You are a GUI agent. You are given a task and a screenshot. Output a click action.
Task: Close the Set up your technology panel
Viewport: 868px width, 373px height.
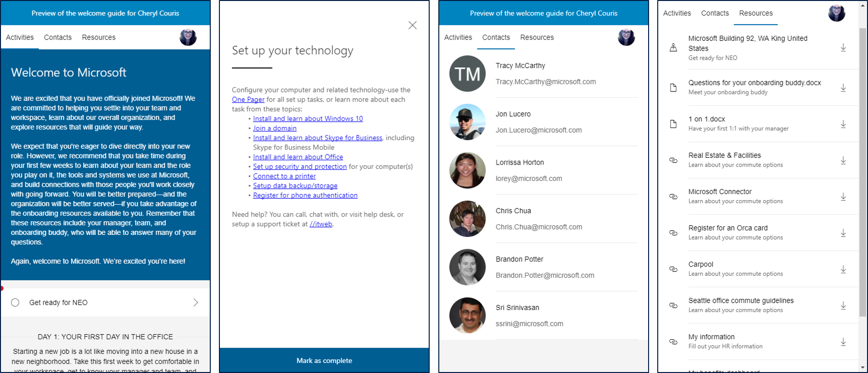click(x=412, y=26)
